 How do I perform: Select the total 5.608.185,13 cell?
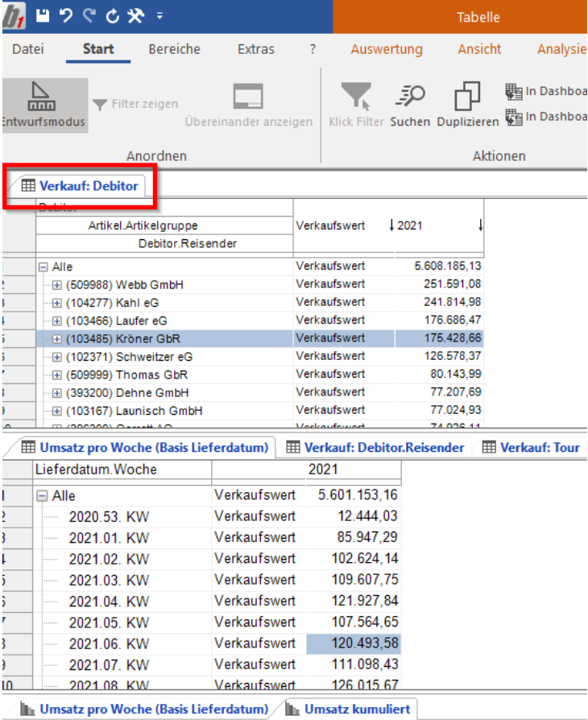[x=439, y=267]
